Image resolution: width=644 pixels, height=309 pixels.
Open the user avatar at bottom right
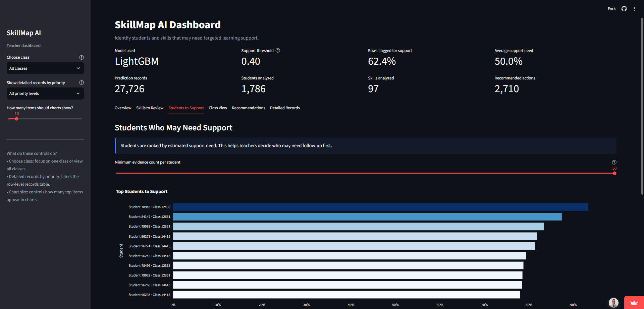(x=613, y=303)
